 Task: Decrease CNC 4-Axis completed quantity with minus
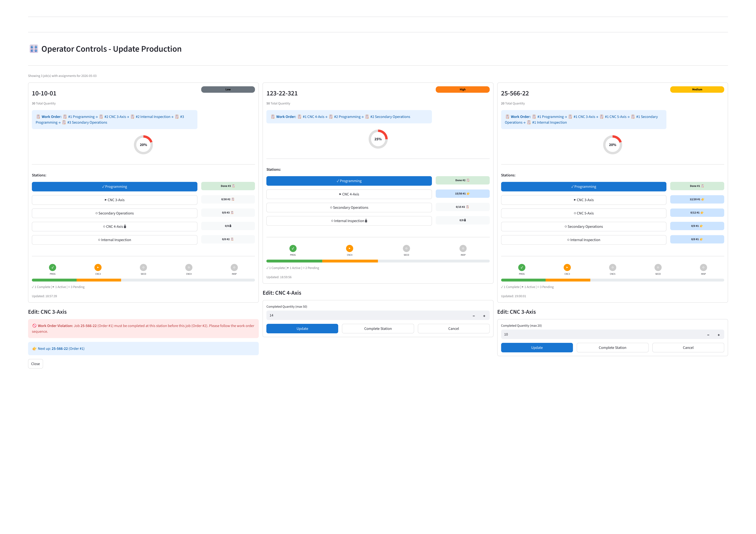(x=474, y=316)
